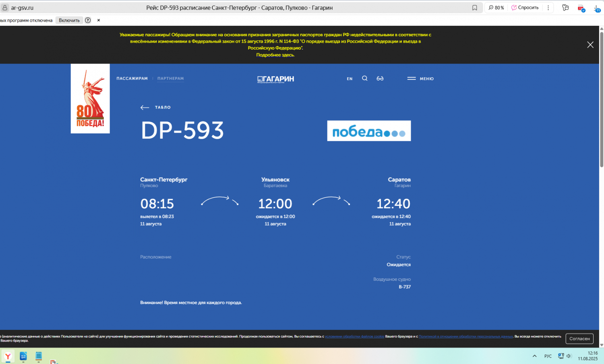Click вылетел в 08:23 status text
The image size is (604, 364).
pos(157,216)
